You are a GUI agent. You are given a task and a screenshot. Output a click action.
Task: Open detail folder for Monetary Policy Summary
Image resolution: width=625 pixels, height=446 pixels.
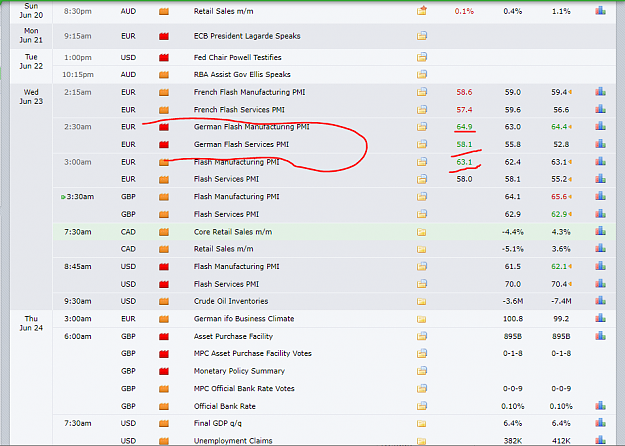[422, 371]
